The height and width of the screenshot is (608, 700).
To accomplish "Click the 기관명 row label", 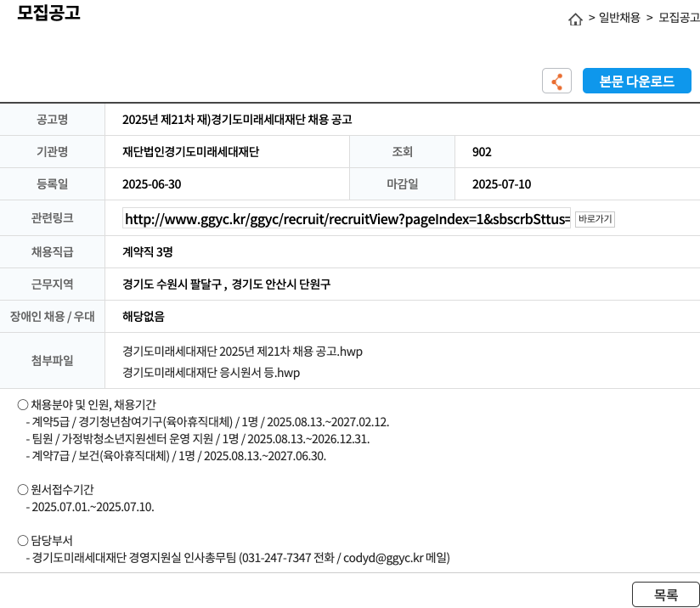I will click(x=52, y=152).
